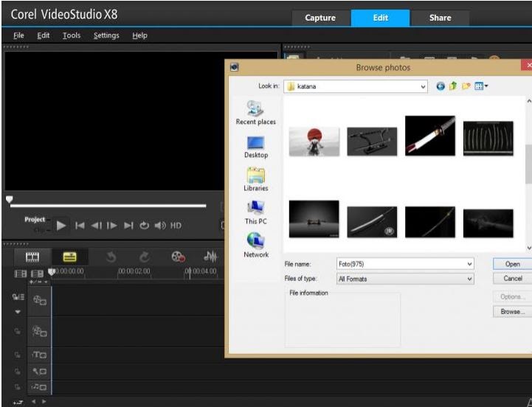This screenshot has height=407, width=532.
Task: Switch to Timeline view
Action: (x=69, y=257)
